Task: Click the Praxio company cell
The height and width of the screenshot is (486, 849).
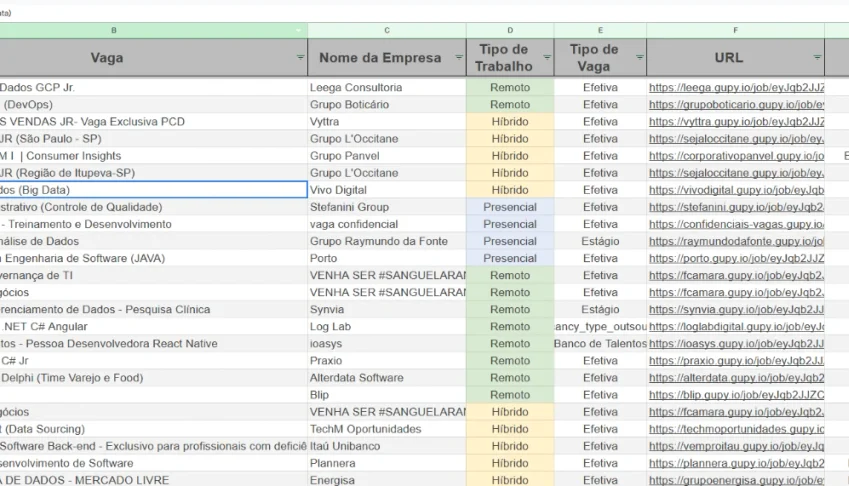Action: [387, 360]
